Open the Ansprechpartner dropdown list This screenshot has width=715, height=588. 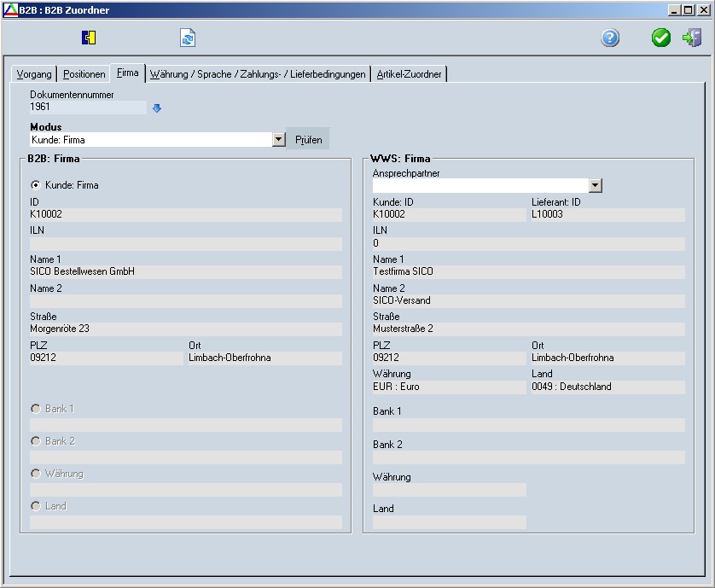click(596, 186)
